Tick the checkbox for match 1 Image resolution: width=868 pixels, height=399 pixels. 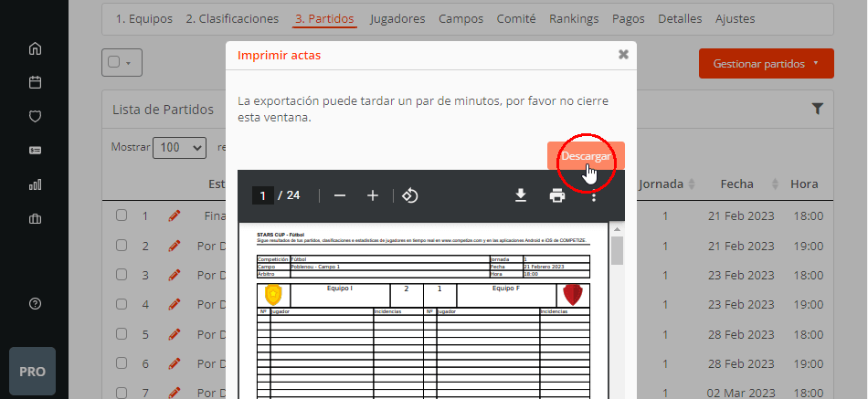coord(122,215)
